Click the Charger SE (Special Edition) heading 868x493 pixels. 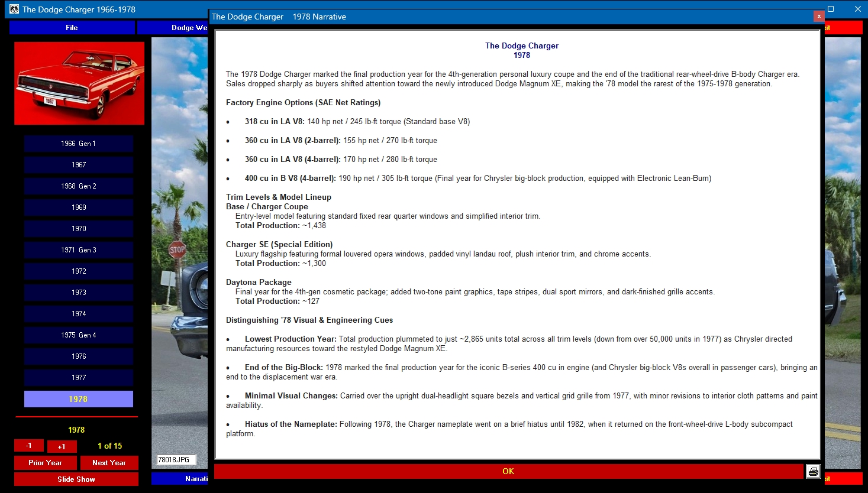279,244
